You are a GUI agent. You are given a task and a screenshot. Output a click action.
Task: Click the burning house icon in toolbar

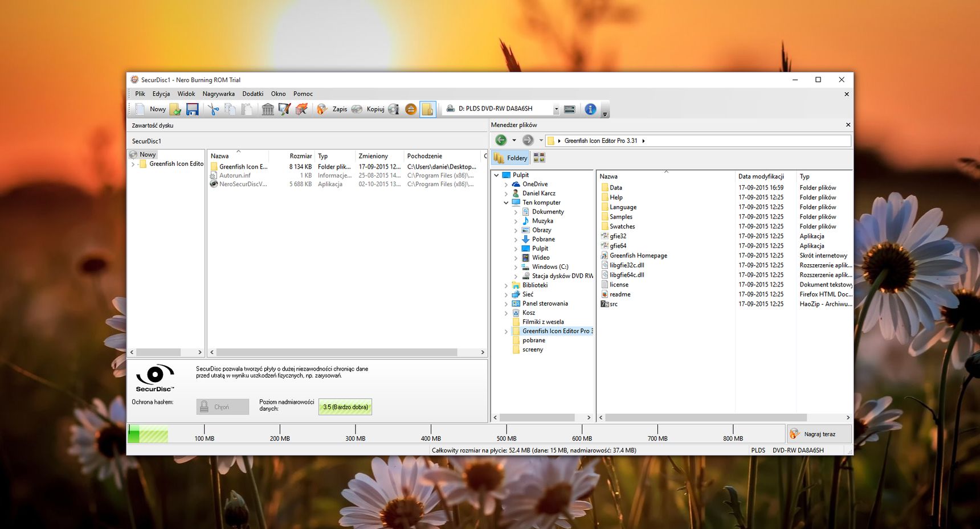click(301, 109)
